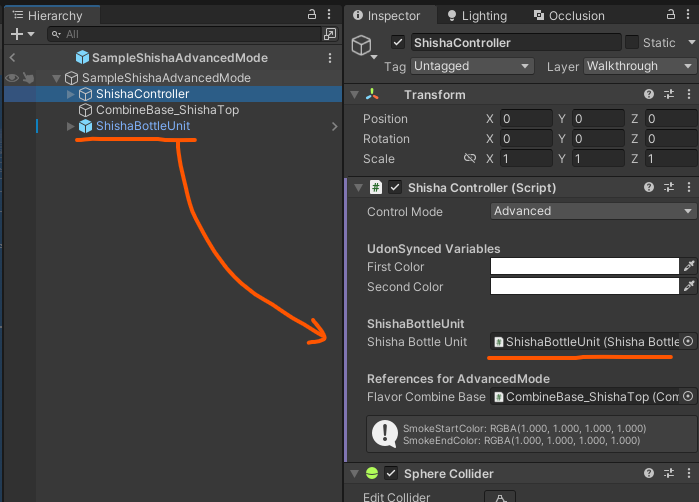Open object picker for Shisha Bottle Unit

pos(688,342)
